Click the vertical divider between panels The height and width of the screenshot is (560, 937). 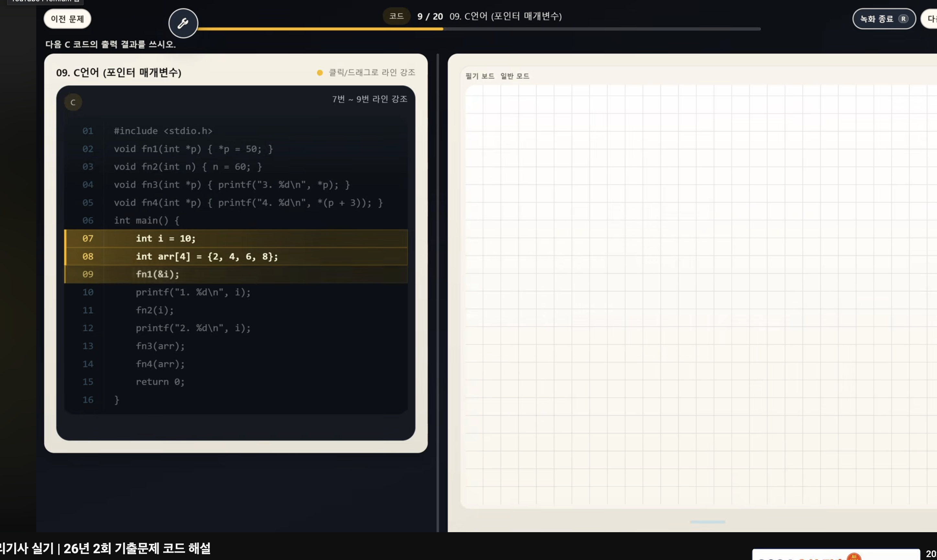click(x=438, y=292)
